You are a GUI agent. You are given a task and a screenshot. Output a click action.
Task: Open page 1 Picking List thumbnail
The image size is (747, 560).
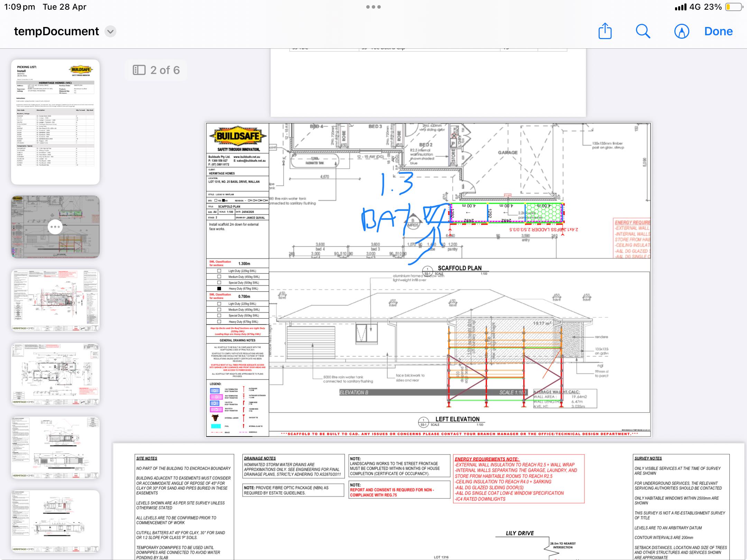(55, 122)
